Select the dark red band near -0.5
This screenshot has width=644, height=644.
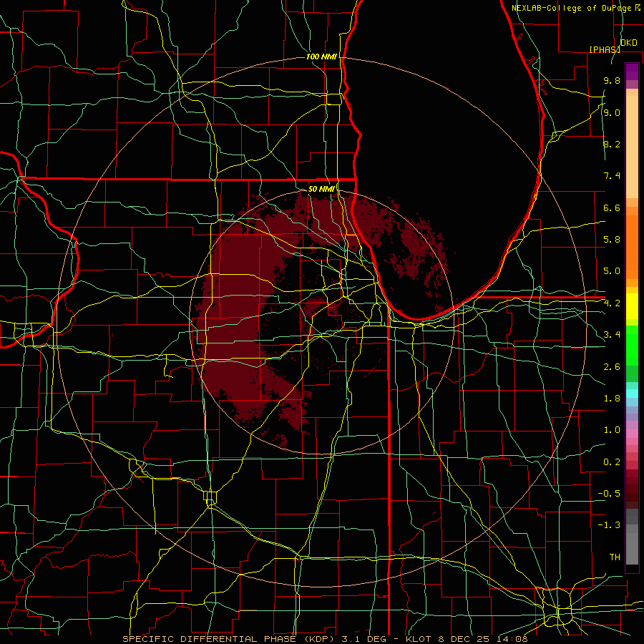pyautogui.click(x=632, y=493)
